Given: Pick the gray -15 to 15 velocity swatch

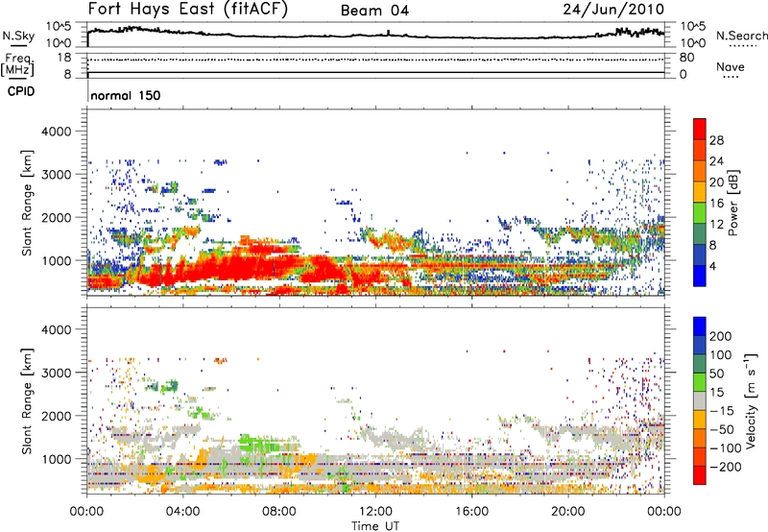Looking at the screenshot, I should click(700, 400).
